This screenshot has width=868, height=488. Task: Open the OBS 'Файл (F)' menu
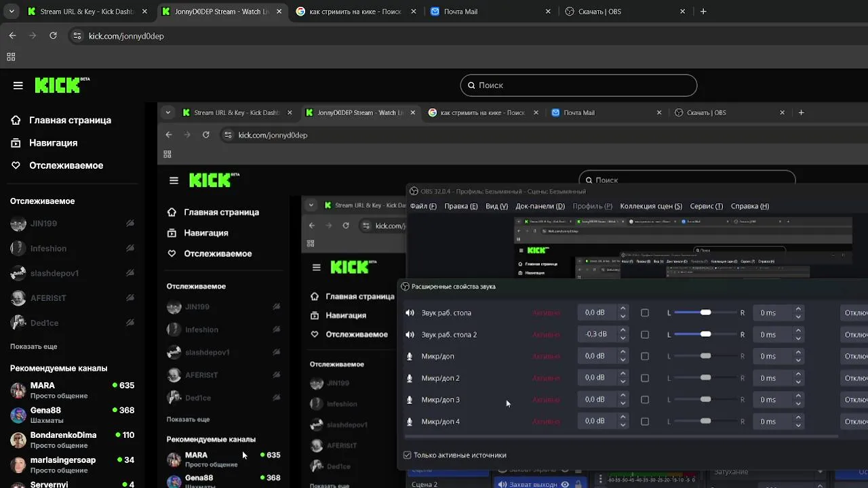[x=423, y=206]
